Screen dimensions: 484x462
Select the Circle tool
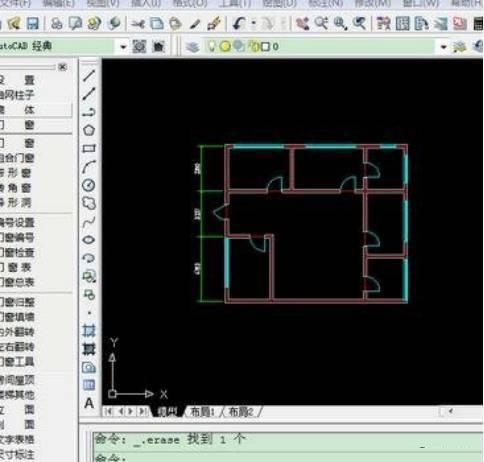tap(89, 185)
